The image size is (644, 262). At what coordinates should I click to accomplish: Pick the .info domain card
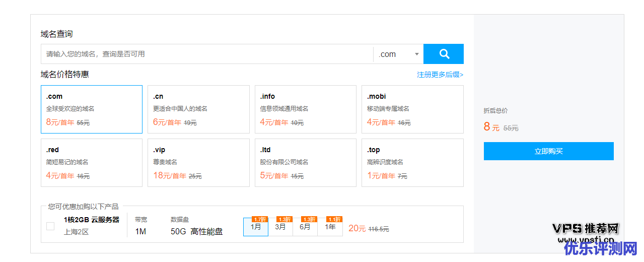[305, 109]
